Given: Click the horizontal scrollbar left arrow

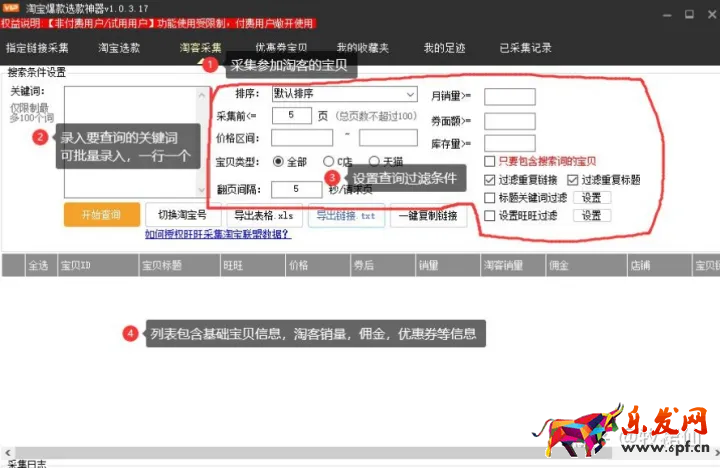Looking at the screenshot, I should tap(8, 453).
